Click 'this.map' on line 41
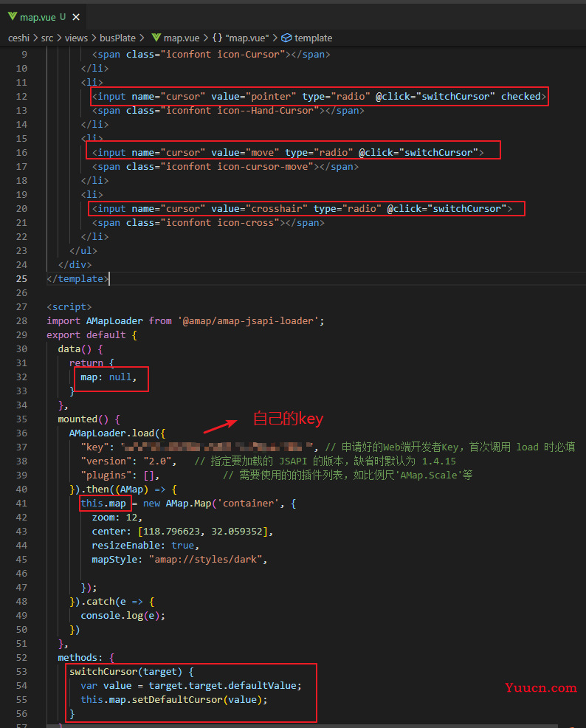The image size is (586, 728). pyautogui.click(x=103, y=503)
